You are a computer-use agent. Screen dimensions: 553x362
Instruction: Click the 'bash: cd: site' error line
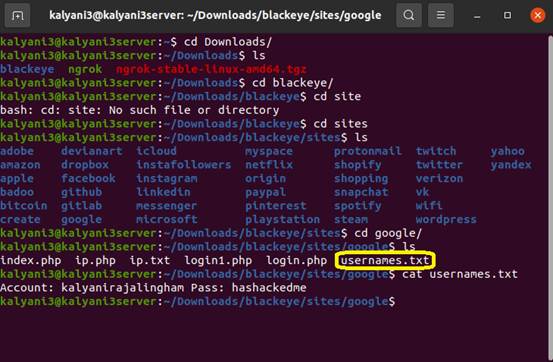(140, 110)
